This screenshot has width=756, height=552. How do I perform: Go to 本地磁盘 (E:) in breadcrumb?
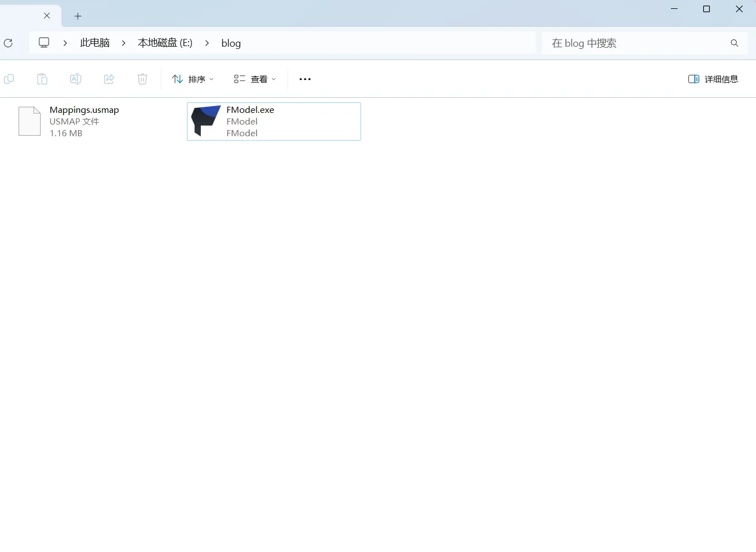pos(165,43)
